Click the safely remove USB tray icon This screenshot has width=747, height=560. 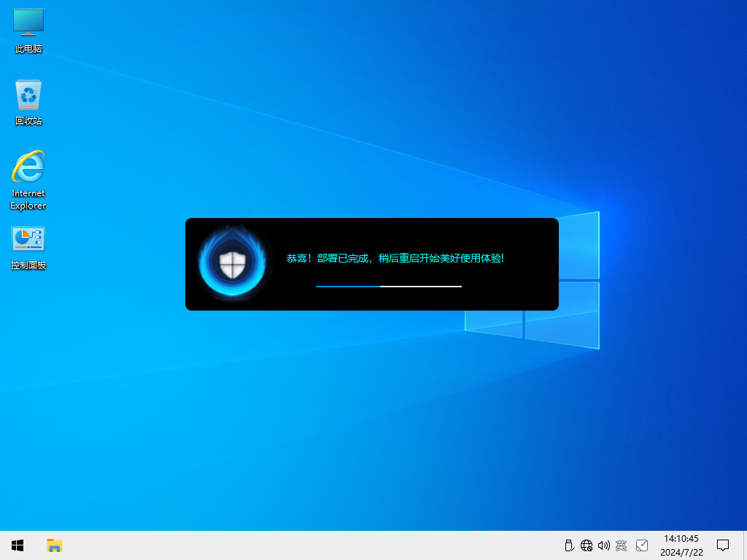click(x=569, y=545)
